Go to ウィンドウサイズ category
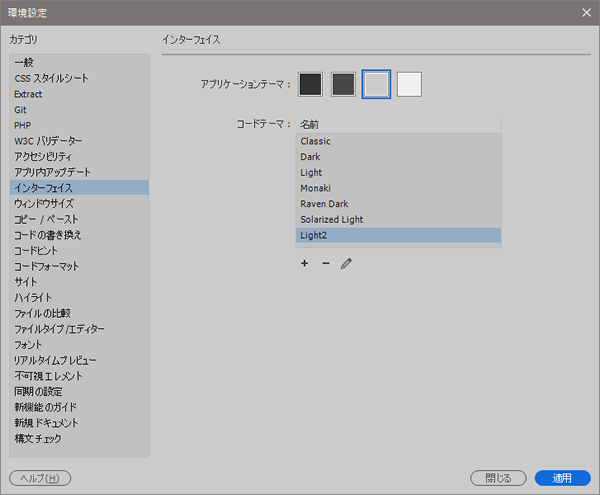 (x=79, y=204)
